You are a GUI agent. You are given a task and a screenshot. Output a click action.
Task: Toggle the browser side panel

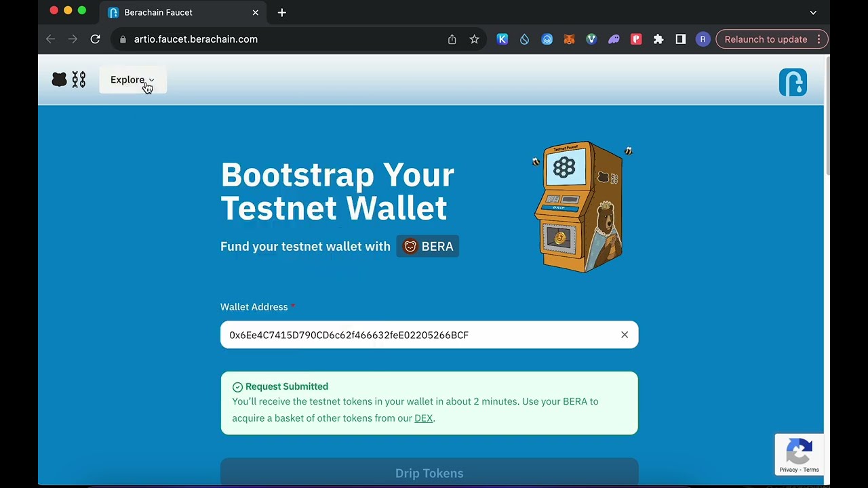coord(681,39)
